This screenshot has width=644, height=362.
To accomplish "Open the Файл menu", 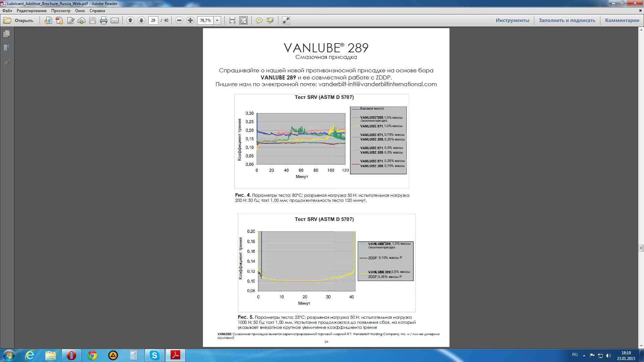I will click(7, 11).
